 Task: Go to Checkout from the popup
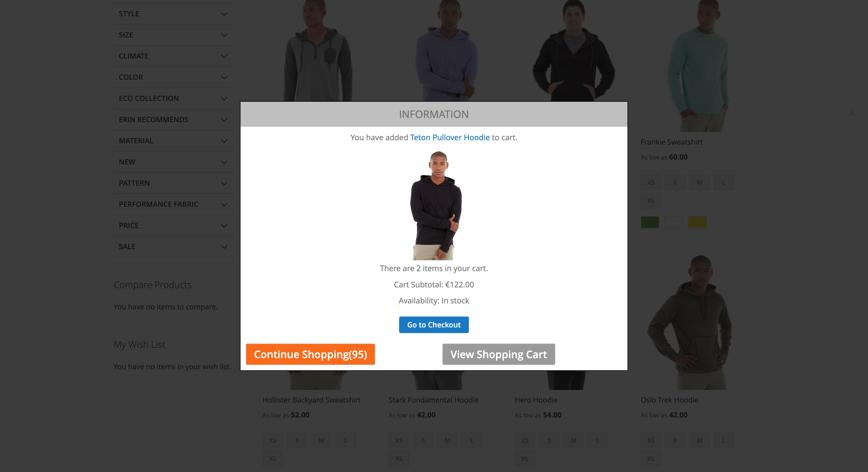(x=434, y=325)
